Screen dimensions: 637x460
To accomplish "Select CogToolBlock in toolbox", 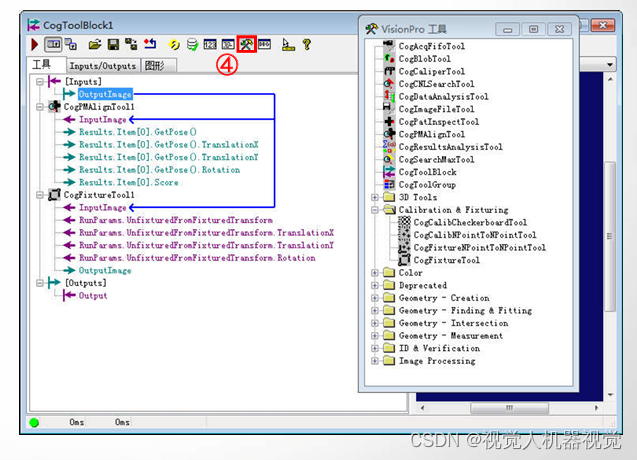I will [x=427, y=172].
